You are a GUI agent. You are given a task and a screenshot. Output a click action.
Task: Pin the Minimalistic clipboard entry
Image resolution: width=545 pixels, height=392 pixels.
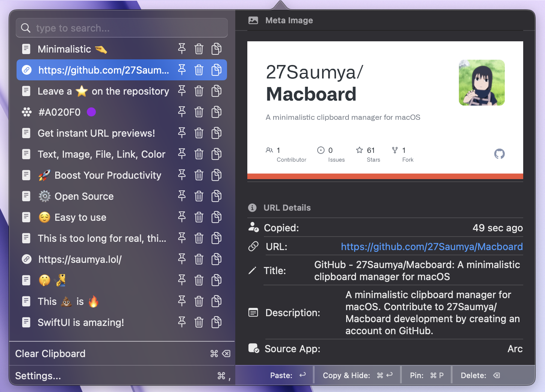[x=182, y=49]
